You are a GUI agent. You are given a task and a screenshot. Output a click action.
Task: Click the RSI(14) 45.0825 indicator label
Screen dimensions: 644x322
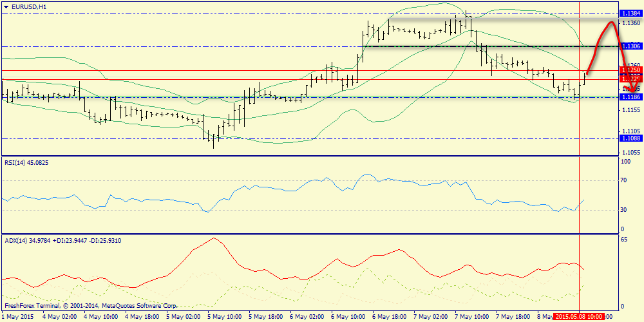point(26,163)
